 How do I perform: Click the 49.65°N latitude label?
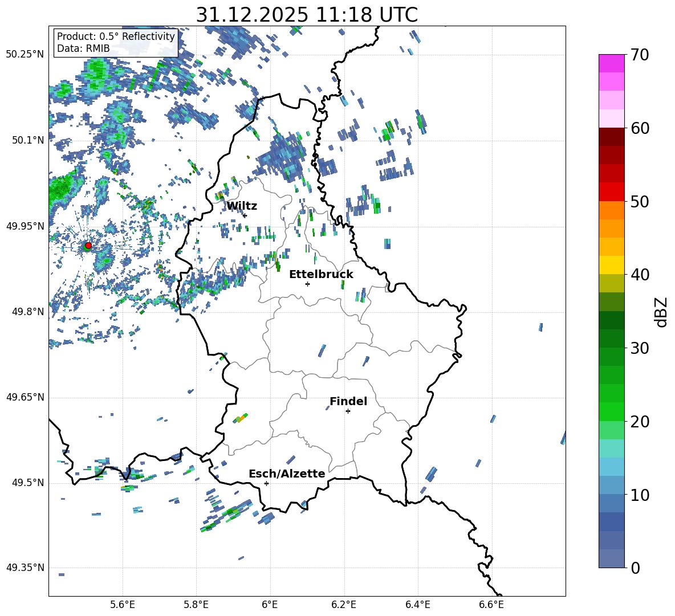pyautogui.click(x=26, y=397)
